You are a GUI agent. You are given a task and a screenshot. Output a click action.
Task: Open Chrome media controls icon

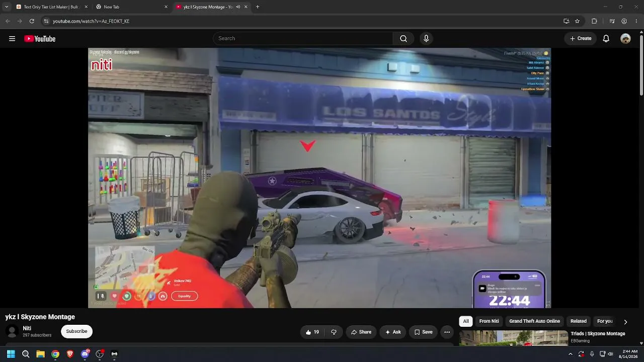(612, 21)
